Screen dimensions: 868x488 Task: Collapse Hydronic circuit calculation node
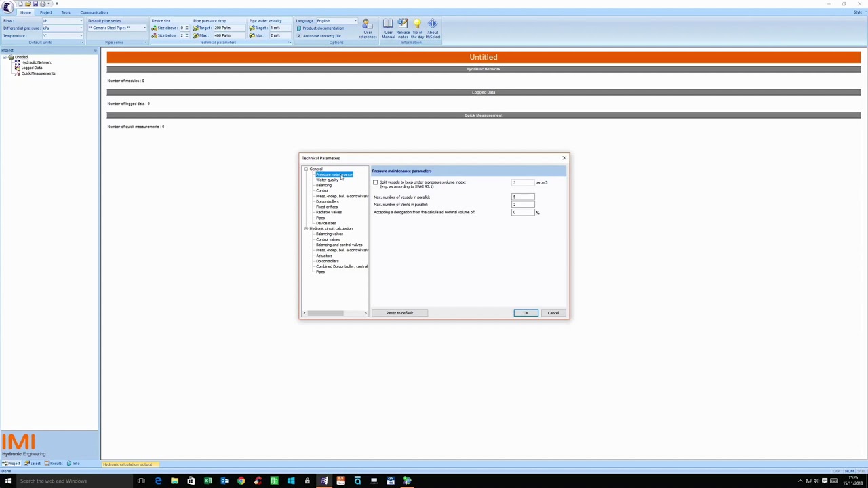pos(306,228)
